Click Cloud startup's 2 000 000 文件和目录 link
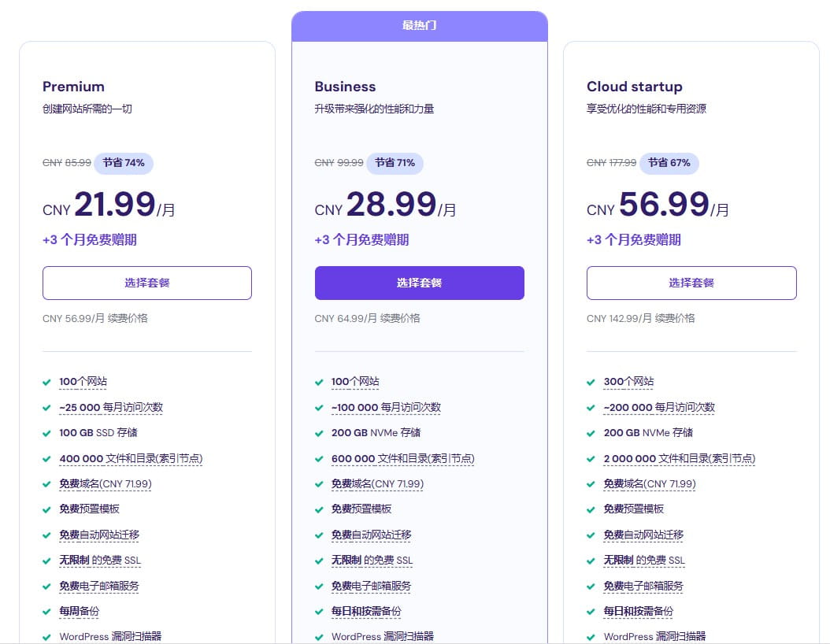 [679, 458]
